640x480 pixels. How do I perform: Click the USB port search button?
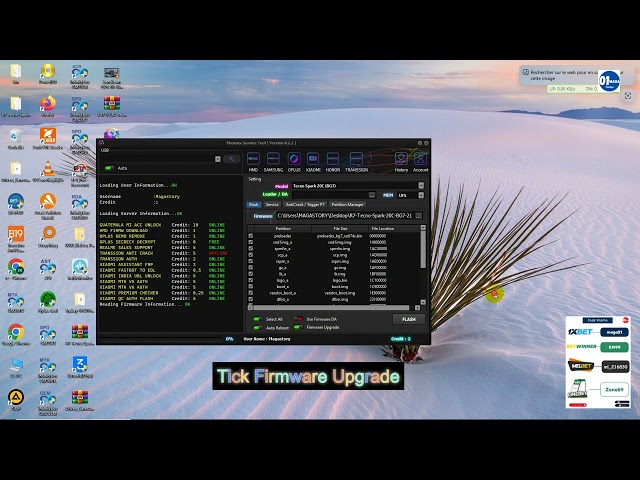(231, 159)
